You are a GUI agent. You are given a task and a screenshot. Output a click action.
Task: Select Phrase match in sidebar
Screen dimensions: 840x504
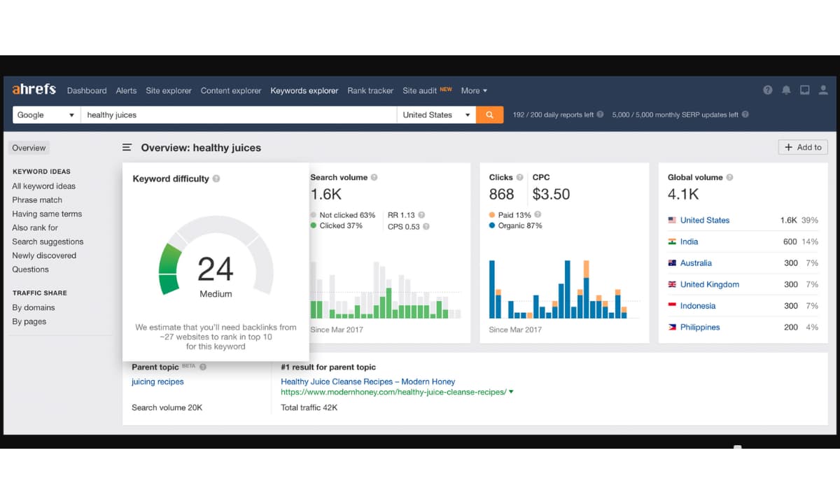point(37,199)
